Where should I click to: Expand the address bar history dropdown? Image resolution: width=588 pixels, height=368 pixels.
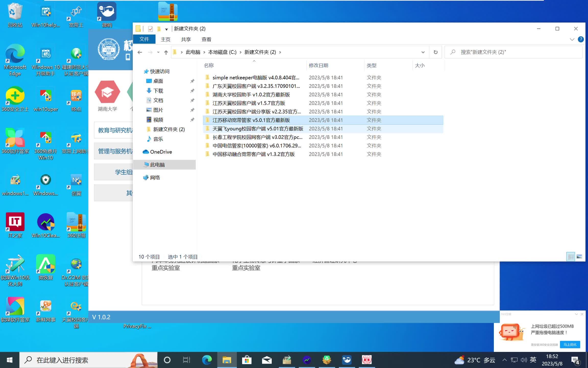(423, 52)
